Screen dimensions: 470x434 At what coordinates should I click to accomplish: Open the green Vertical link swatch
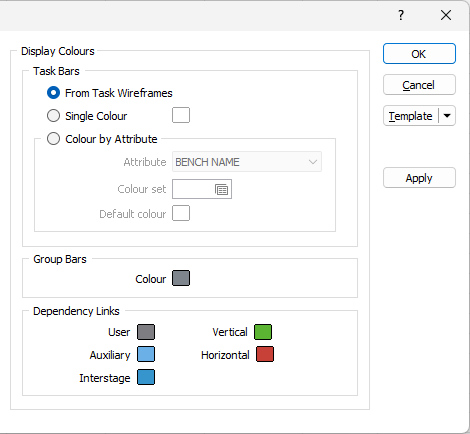pos(263,332)
